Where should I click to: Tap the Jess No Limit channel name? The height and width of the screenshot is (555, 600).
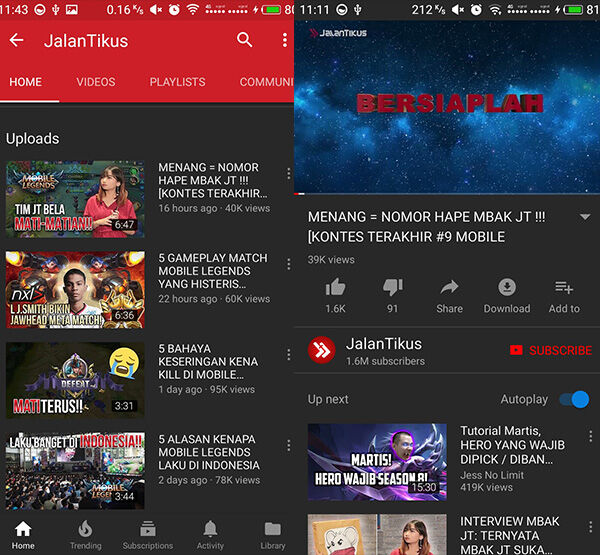492,475
